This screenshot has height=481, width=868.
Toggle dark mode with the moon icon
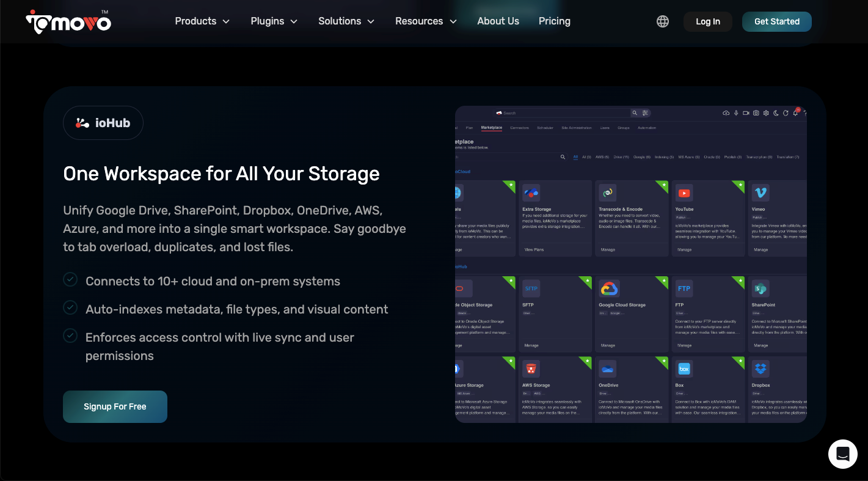[x=776, y=113]
